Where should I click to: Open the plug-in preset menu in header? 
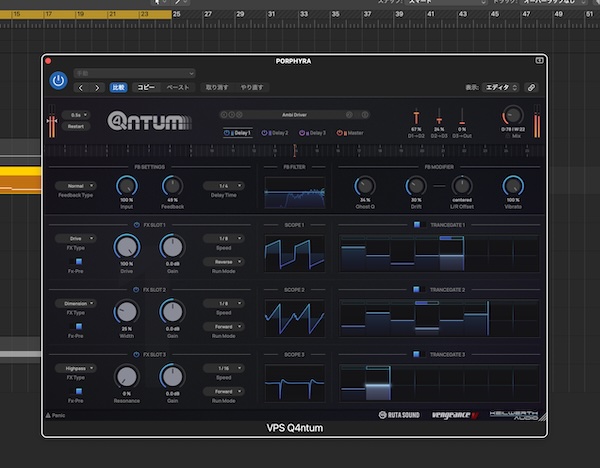pos(135,73)
